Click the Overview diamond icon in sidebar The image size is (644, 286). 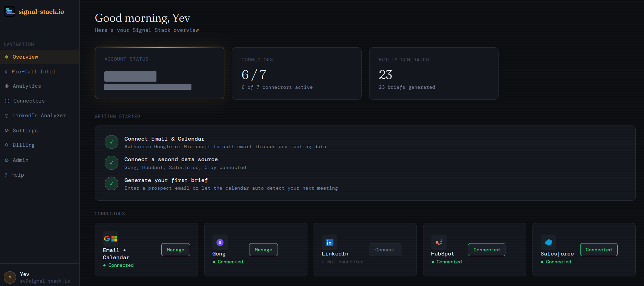tap(7, 57)
